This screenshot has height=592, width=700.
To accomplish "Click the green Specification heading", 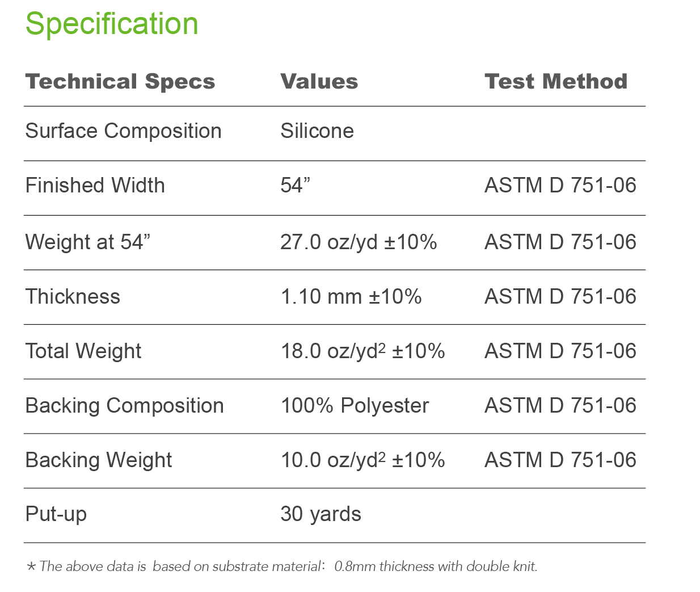I will (x=112, y=25).
